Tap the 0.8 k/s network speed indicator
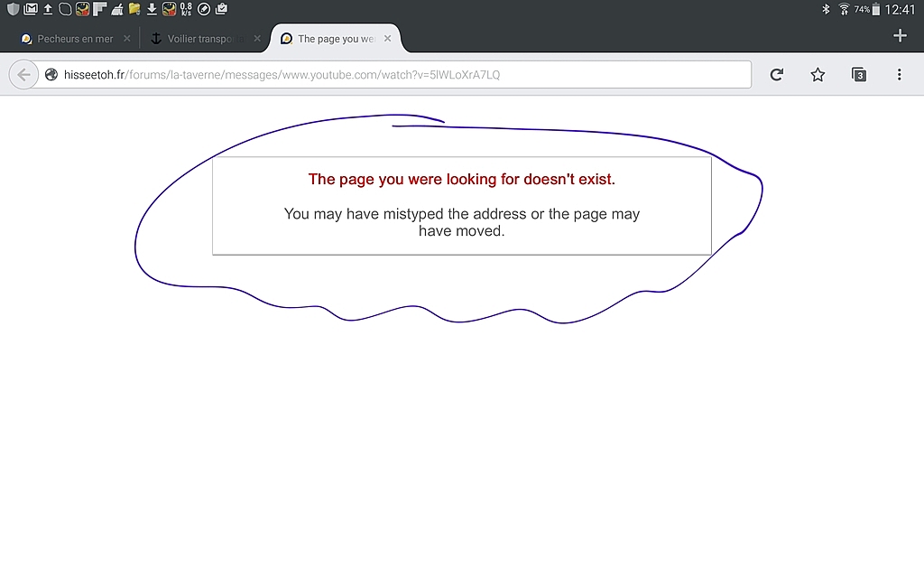Image resolution: width=924 pixels, height=578 pixels. tap(186, 9)
